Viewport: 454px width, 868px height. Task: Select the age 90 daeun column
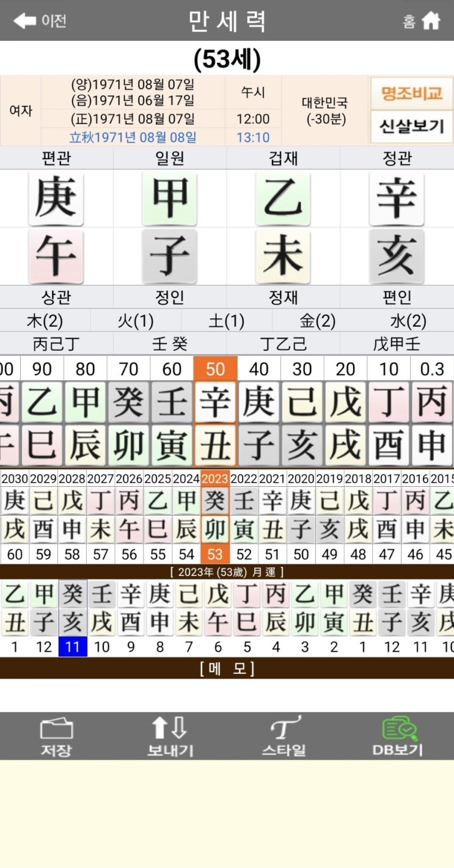pyautogui.click(x=42, y=411)
